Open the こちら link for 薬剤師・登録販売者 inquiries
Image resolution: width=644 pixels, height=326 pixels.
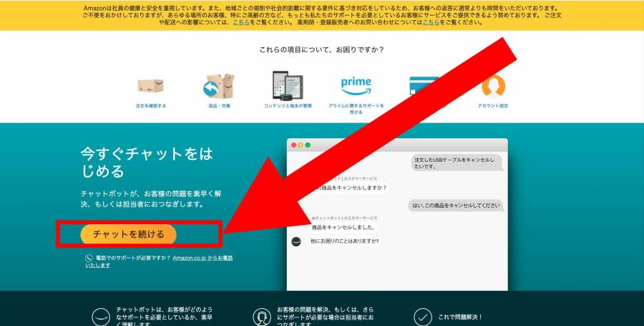pyautogui.click(x=431, y=23)
